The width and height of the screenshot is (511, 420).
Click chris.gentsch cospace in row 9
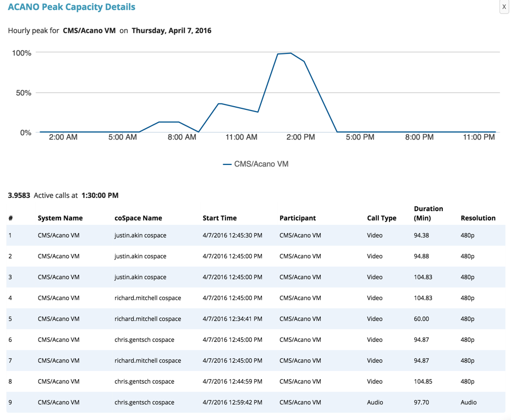pyautogui.click(x=144, y=402)
